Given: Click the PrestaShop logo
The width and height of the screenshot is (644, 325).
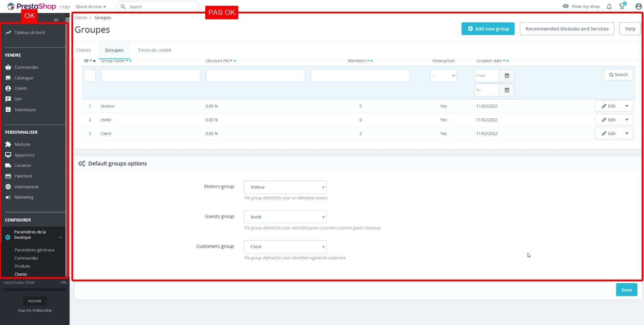Looking at the screenshot, I should pos(32,6).
